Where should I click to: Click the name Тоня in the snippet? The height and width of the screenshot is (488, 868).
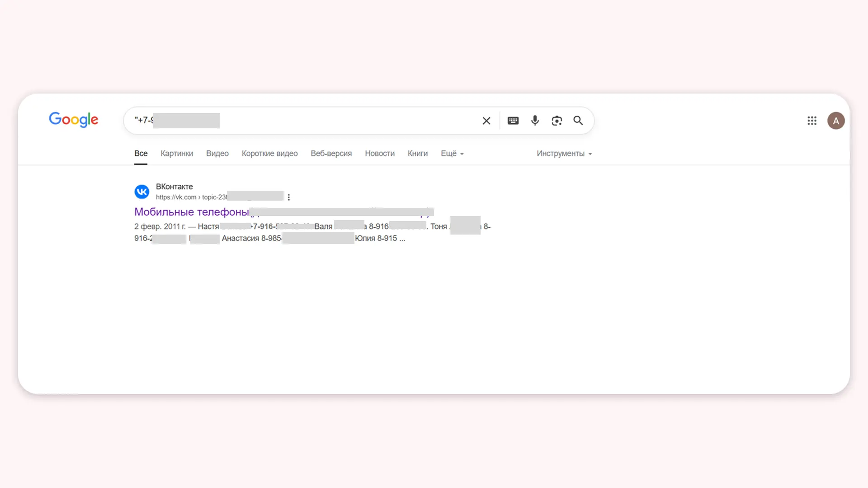point(439,226)
